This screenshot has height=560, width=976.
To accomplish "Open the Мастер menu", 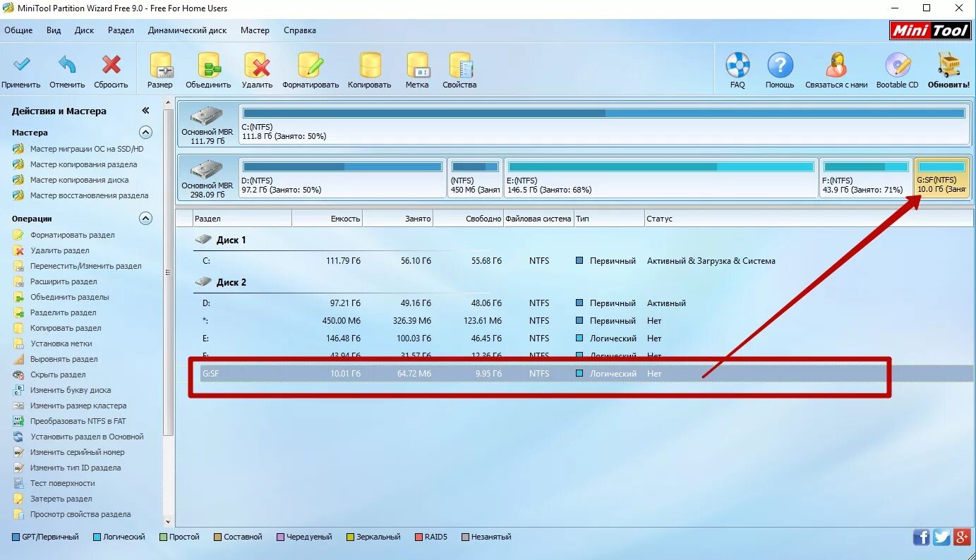I will [x=255, y=30].
